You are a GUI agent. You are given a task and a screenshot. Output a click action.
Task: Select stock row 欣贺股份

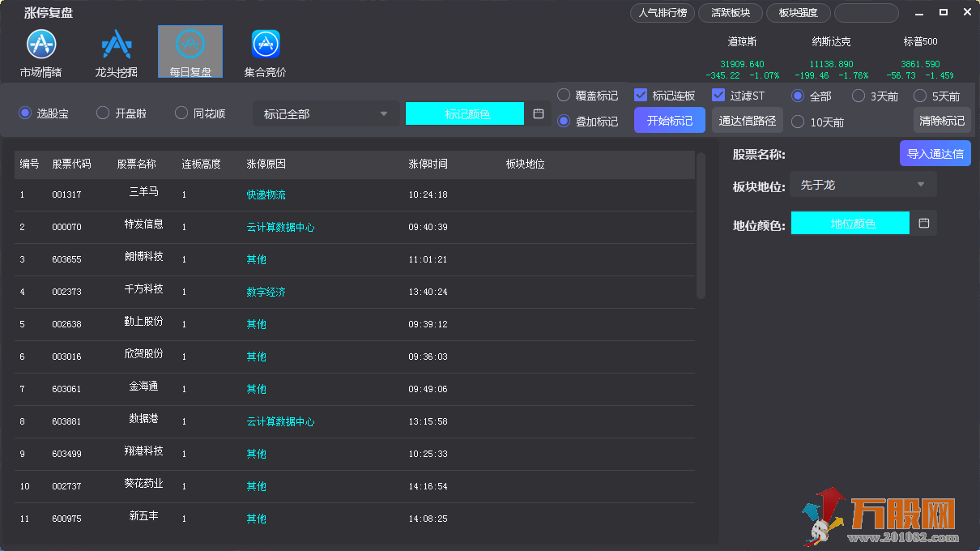pos(355,357)
